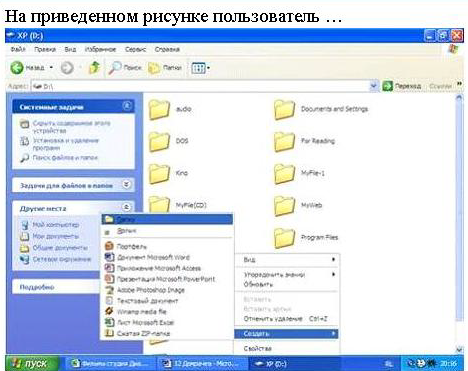This screenshot has width=468, height=371.
Task: Click the address field showing D:\
Action: (x=200, y=86)
